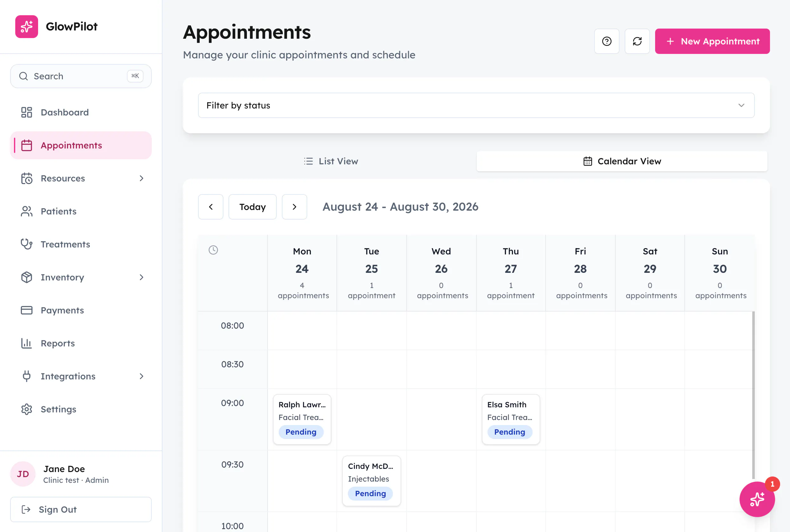Click the JD user avatar

23,474
